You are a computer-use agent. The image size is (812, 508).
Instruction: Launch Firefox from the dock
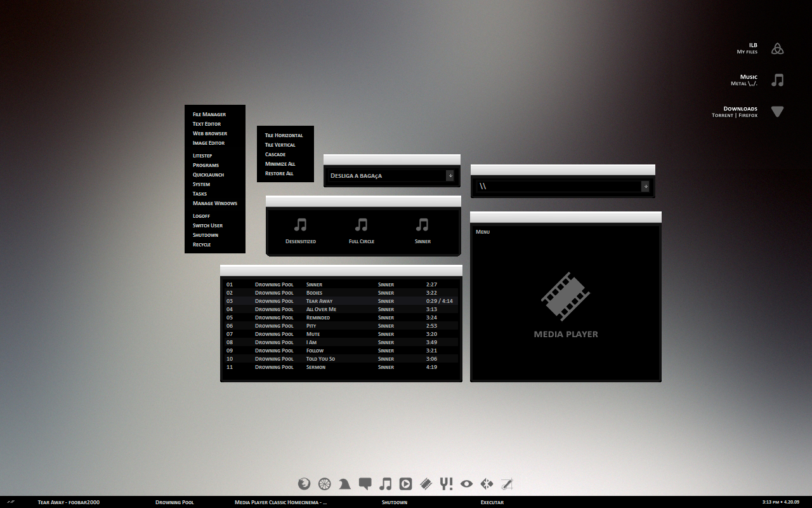coord(304,484)
